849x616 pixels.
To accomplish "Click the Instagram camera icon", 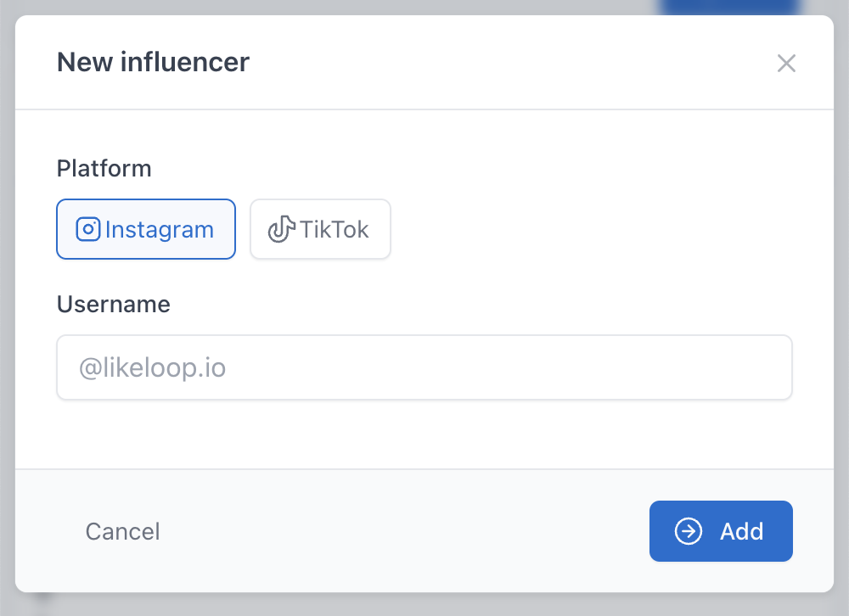I will (x=88, y=229).
